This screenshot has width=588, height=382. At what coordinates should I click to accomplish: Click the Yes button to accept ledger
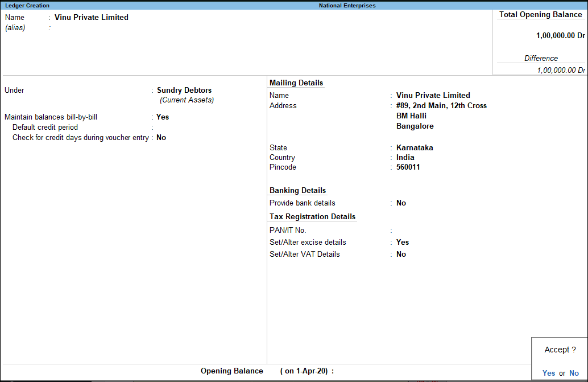point(548,373)
